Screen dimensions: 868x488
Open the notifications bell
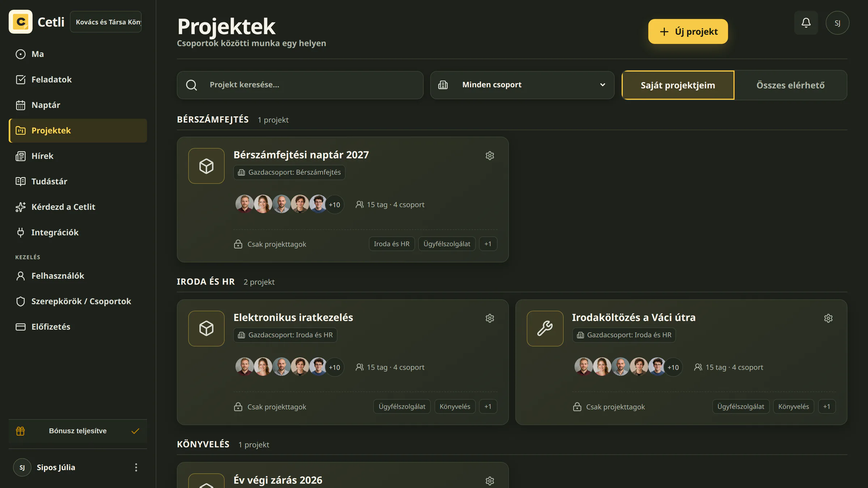(x=806, y=23)
